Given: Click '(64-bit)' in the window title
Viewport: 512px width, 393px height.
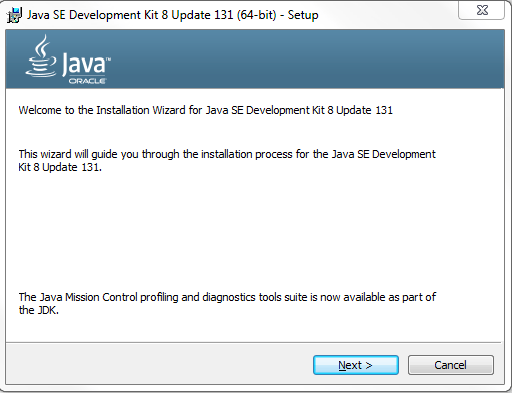Looking at the screenshot, I should point(257,15).
